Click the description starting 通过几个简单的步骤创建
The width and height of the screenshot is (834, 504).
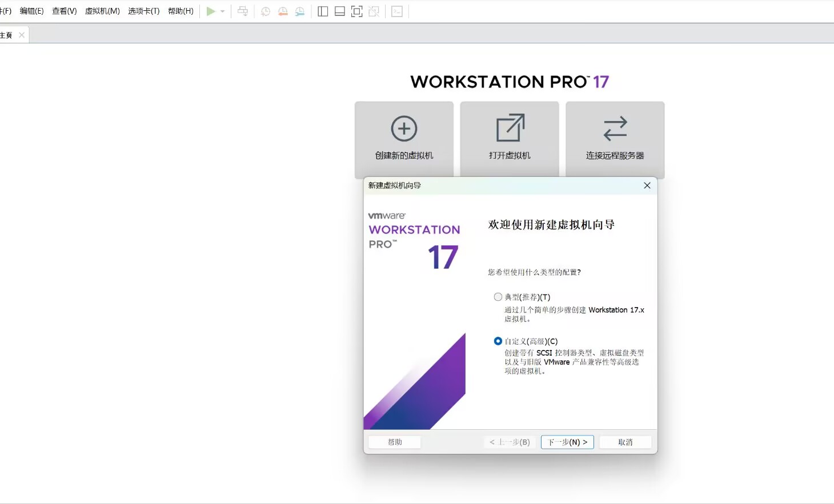(x=574, y=315)
